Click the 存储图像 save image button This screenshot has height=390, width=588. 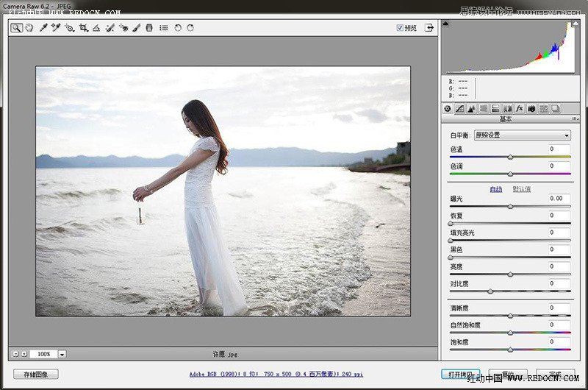(x=35, y=375)
